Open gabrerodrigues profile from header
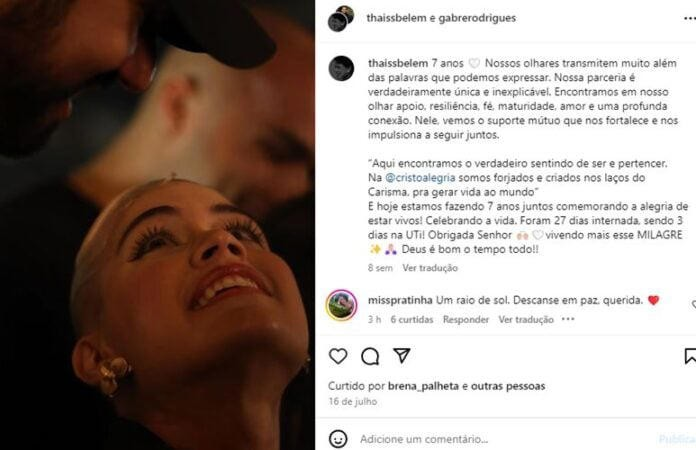Screen dimensions: 696x450 pyautogui.click(x=477, y=18)
